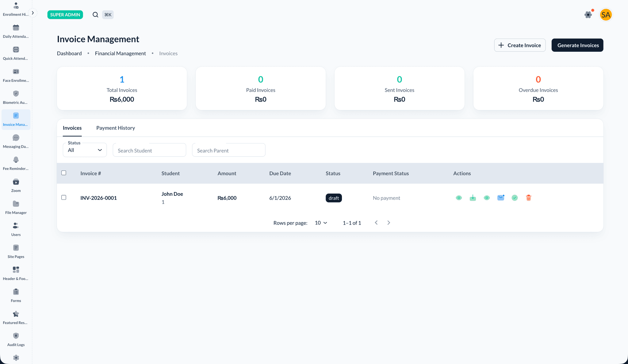Go to next page arrow
This screenshot has height=364, width=628.
pos(389,223)
